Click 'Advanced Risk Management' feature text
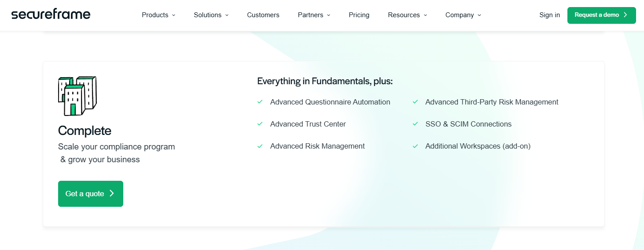The image size is (644, 250). click(x=317, y=146)
